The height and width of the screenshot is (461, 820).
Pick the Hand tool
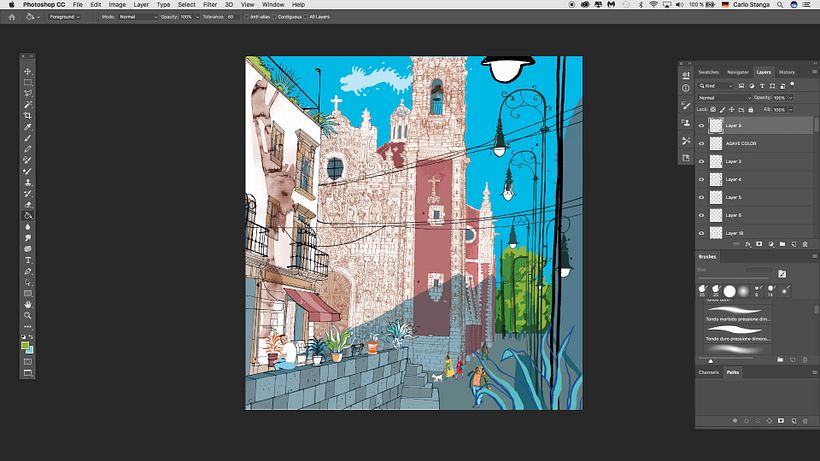28,303
